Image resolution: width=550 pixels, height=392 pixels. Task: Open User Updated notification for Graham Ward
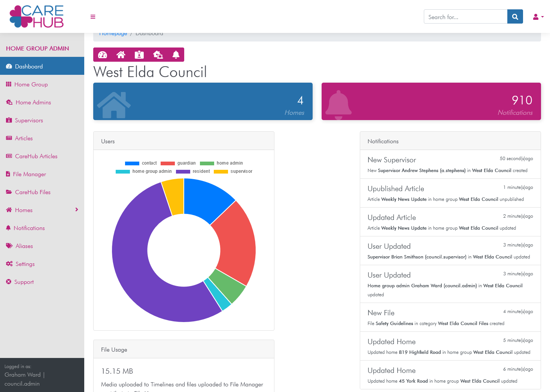point(450,284)
